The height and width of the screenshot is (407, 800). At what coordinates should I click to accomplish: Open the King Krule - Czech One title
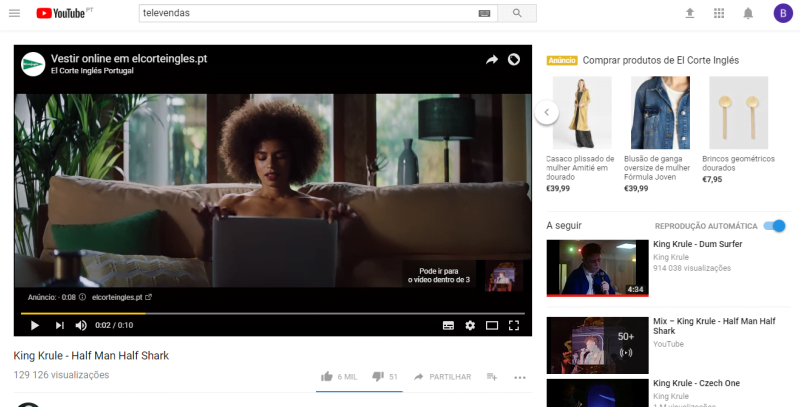pos(696,383)
